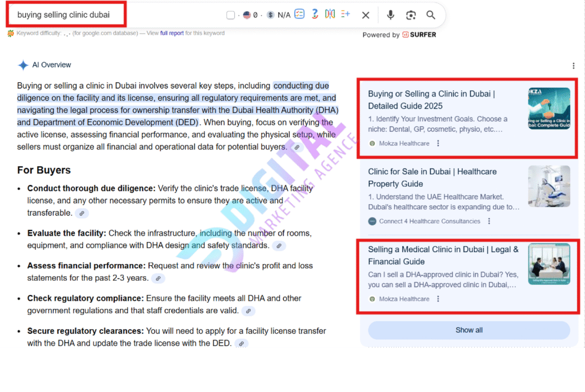This screenshot has height=392, width=585.
Task: Open 'Buying or Selling a Clinic in Dubai' result
Action: pos(431,100)
